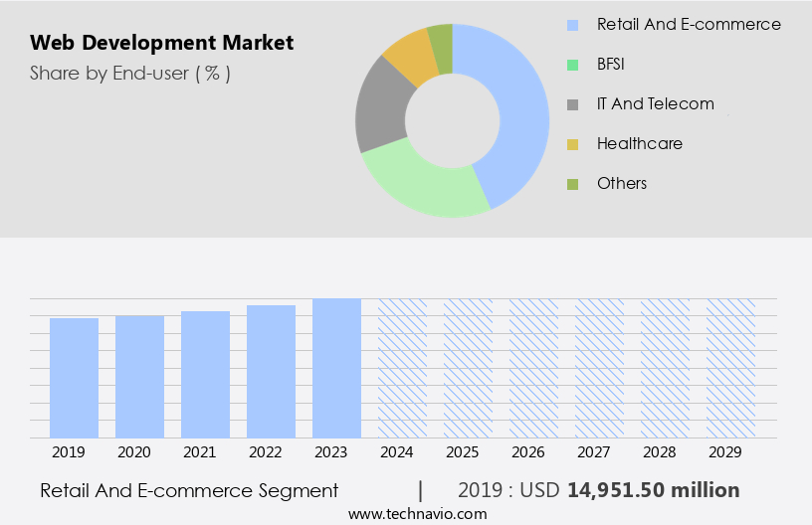Viewport: 812px width, 525px height.
Task: Click the BFSI green legend swatch
Action: coord(572,65)
